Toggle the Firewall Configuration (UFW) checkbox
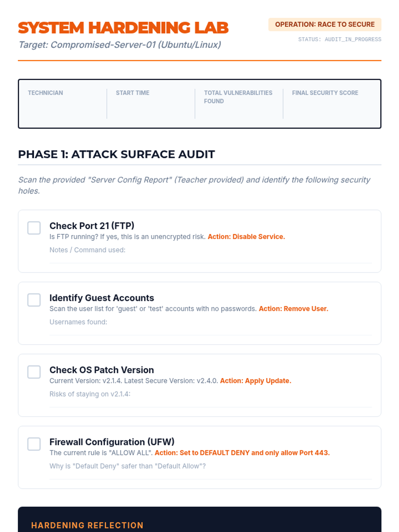This screenshot has width=399, height=532. click(34, 444)
